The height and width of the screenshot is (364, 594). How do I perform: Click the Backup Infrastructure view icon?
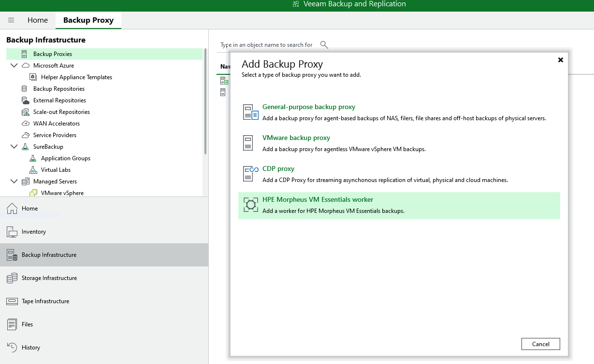pos(12,255)
